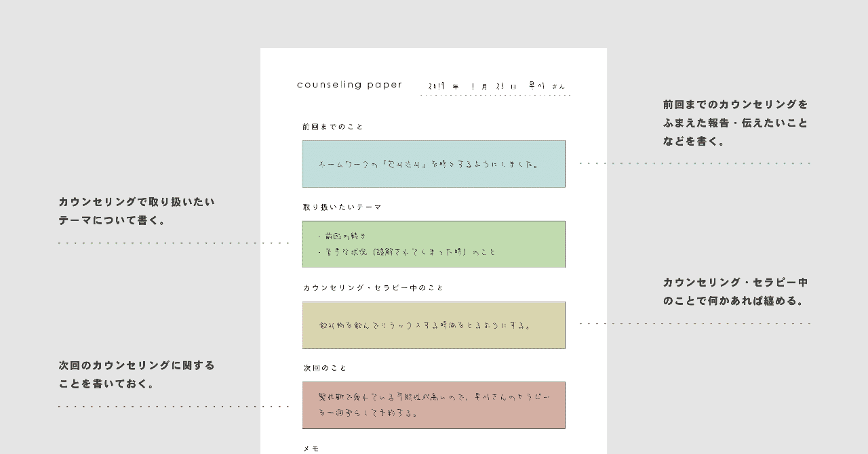
Task: Click the メモ heading at page bottom
Action: coord(311,449)
